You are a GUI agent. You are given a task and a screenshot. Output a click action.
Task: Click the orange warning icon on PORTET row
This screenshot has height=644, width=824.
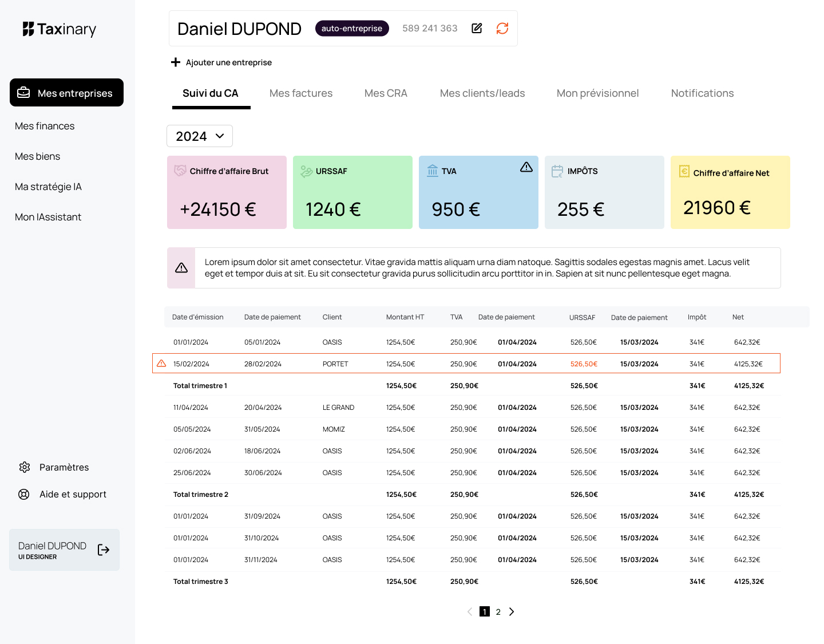coord(161,364)
